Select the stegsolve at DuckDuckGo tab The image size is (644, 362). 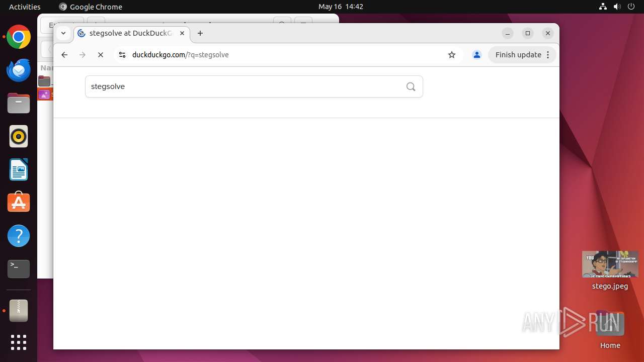pyautogui.click(x=132, y=33)
